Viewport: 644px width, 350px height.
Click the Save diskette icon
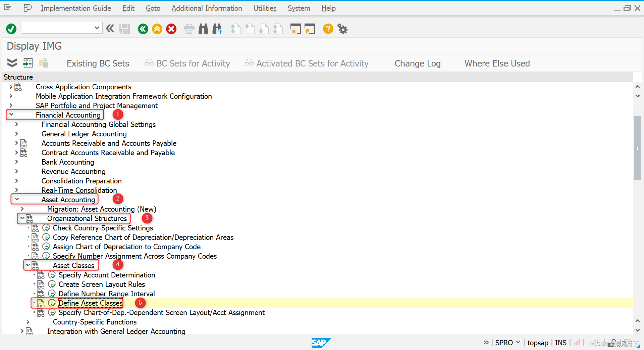click(125, 29)
